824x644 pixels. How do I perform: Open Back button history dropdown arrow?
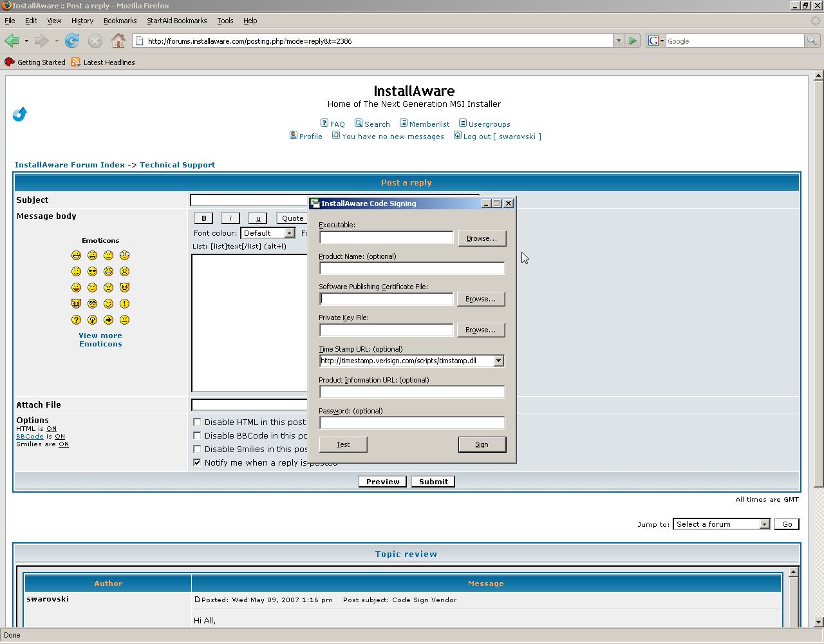click(26, 41)
